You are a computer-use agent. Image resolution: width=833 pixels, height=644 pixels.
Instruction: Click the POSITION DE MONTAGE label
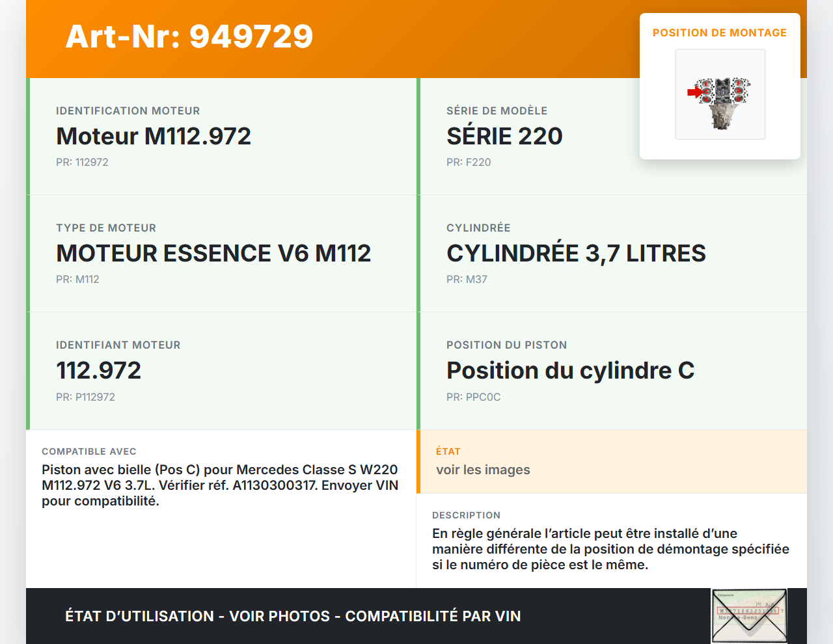(720, 33)
